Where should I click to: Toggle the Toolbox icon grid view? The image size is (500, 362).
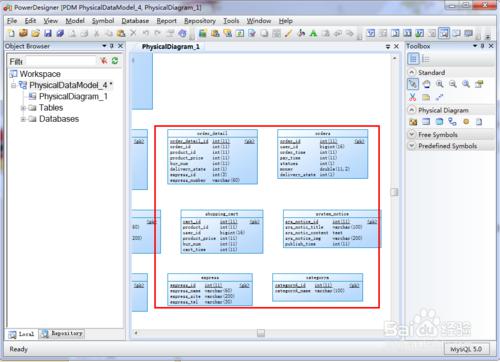point(413,59)
